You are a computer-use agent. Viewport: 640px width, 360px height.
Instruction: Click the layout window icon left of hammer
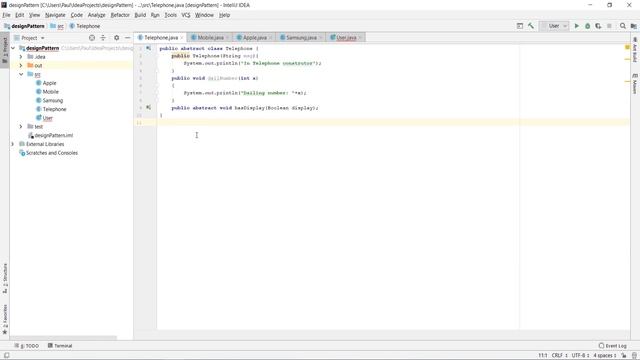(x=520, y=26)
